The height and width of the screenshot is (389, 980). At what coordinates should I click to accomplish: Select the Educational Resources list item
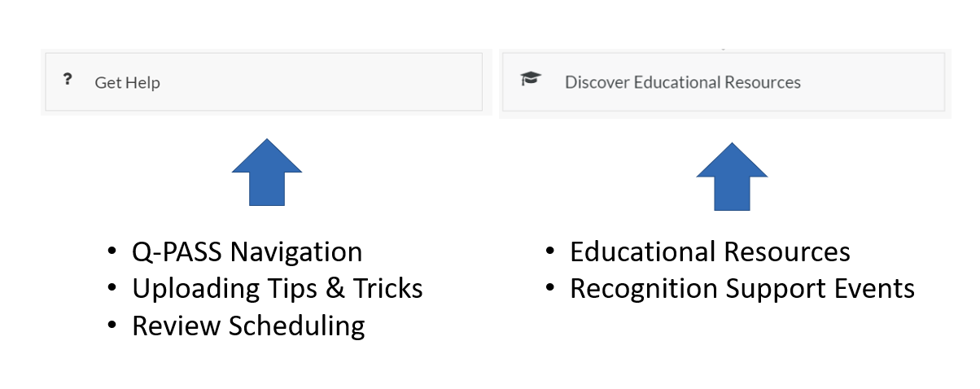710,251
